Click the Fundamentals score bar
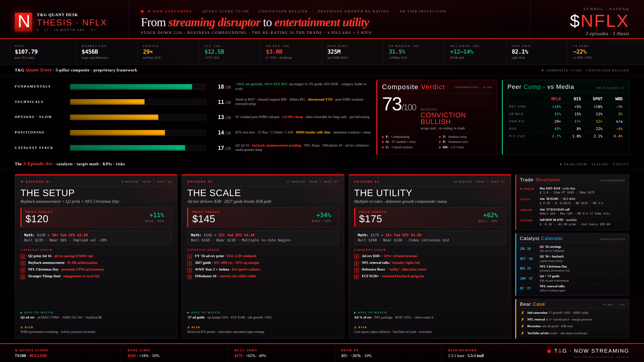 [x=138, y=87]
